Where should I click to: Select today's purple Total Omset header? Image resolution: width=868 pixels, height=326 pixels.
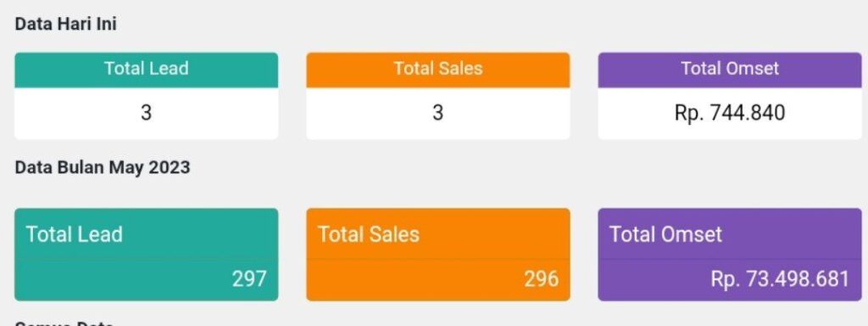coord(730,70)
